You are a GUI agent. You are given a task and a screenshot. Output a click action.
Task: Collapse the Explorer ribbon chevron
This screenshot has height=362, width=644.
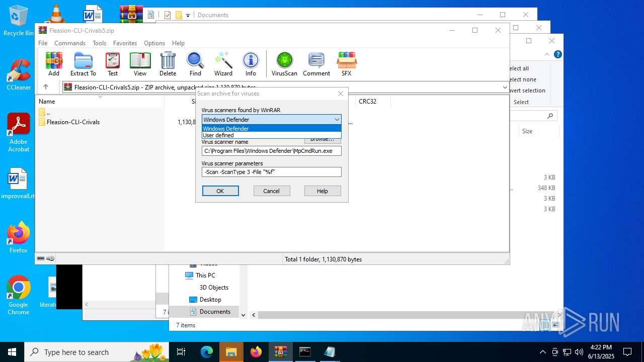point(547,54)
